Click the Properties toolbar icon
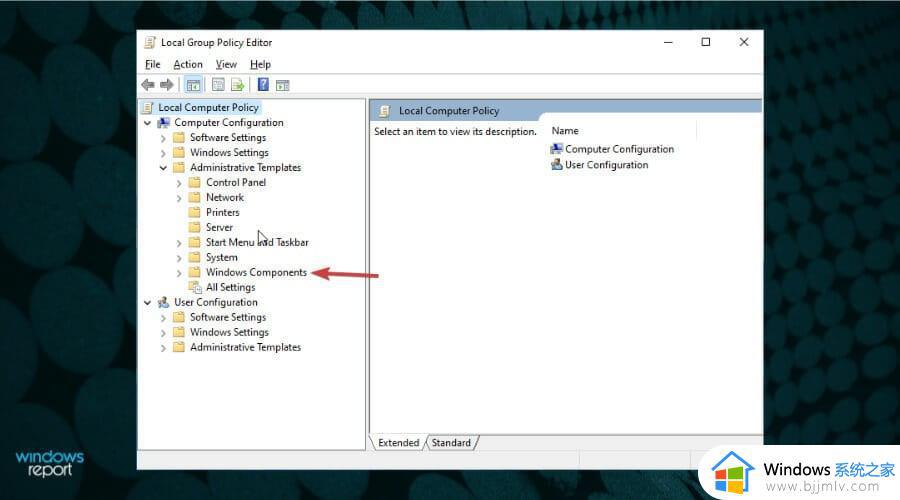Screen dimensions: 900x500 click(218, 85)
